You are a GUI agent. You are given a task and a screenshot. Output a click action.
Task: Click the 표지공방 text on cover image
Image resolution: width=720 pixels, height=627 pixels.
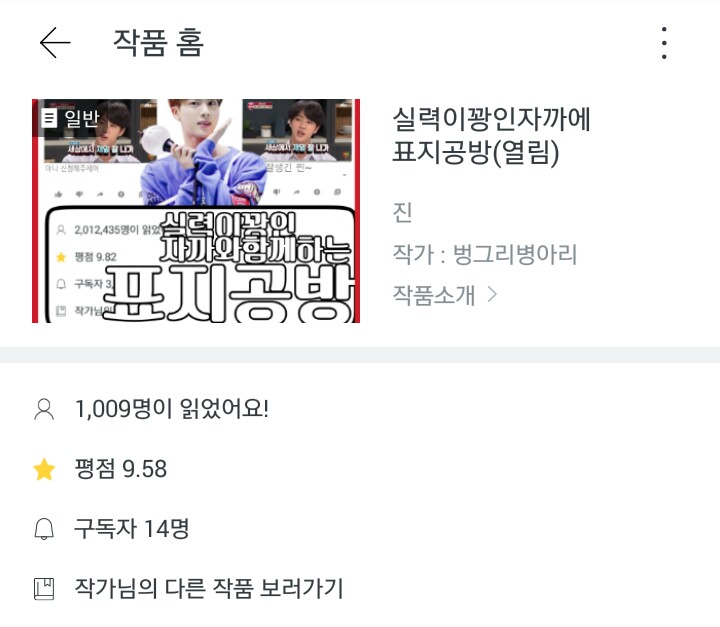pyautogui.click(x=228, y=294)
